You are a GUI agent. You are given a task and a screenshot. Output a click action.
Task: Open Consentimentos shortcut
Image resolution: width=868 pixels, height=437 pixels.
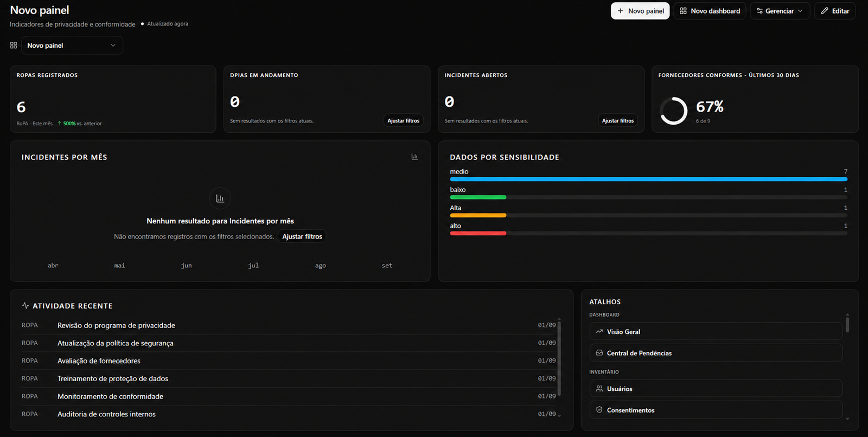pos(716,410)
